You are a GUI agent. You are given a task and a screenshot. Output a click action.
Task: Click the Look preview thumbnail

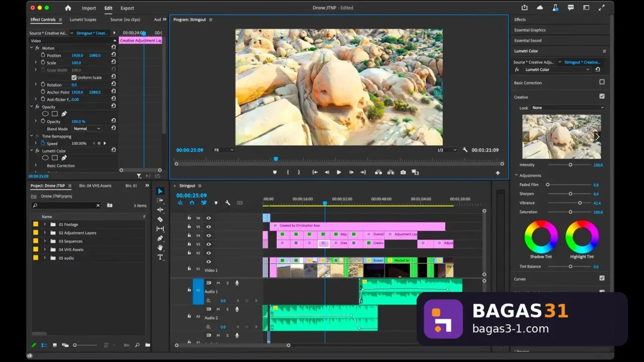pyautogui.click(x=561, y=137)
